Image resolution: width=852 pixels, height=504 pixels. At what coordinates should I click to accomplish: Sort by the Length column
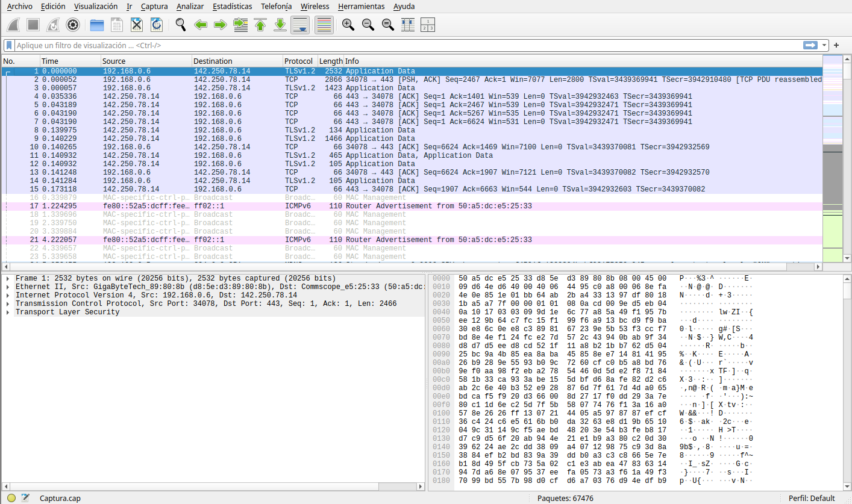[x=331, y=61]
